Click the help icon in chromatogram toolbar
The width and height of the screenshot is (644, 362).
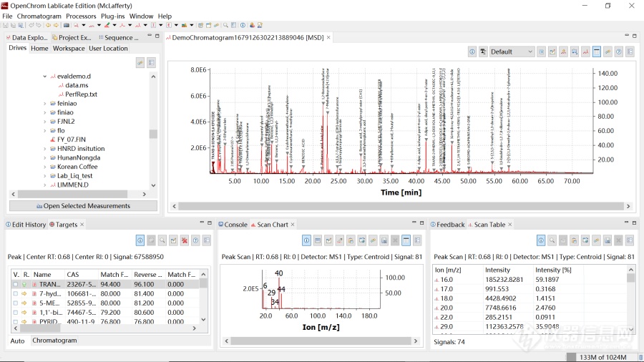click(x=619, y=52)
